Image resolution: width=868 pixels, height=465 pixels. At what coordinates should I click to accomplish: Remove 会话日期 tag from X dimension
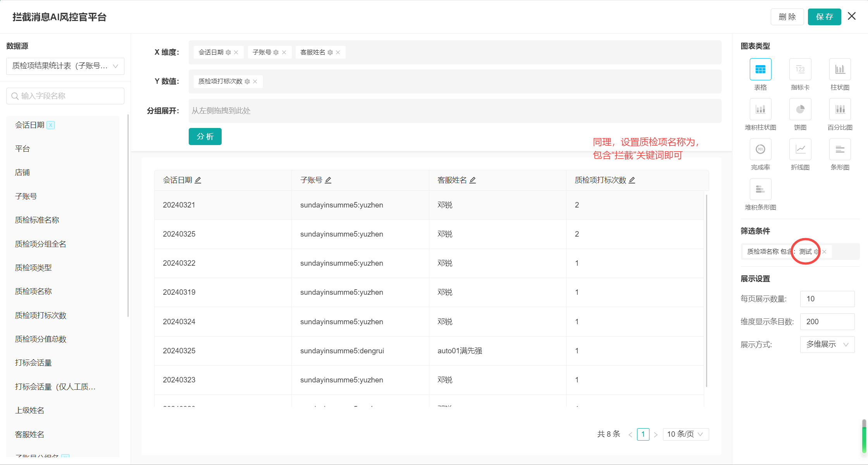point(236,52)
